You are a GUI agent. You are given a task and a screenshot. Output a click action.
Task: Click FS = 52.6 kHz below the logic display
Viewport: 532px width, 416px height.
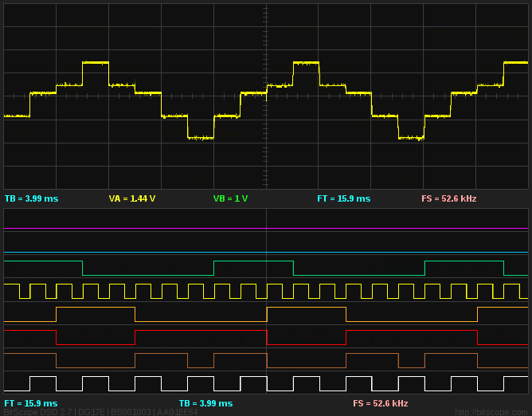pyautogui.click(x=380, y=403)
